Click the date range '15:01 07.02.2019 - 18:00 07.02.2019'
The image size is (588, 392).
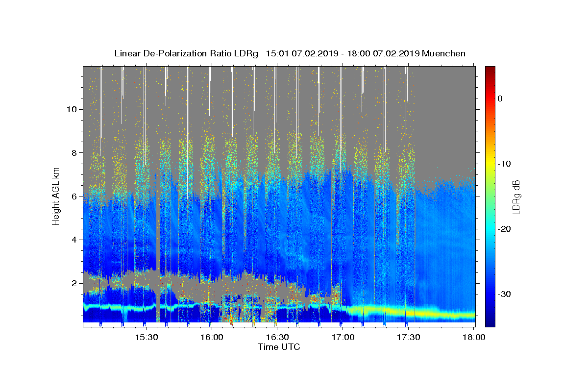click(343, 54)
